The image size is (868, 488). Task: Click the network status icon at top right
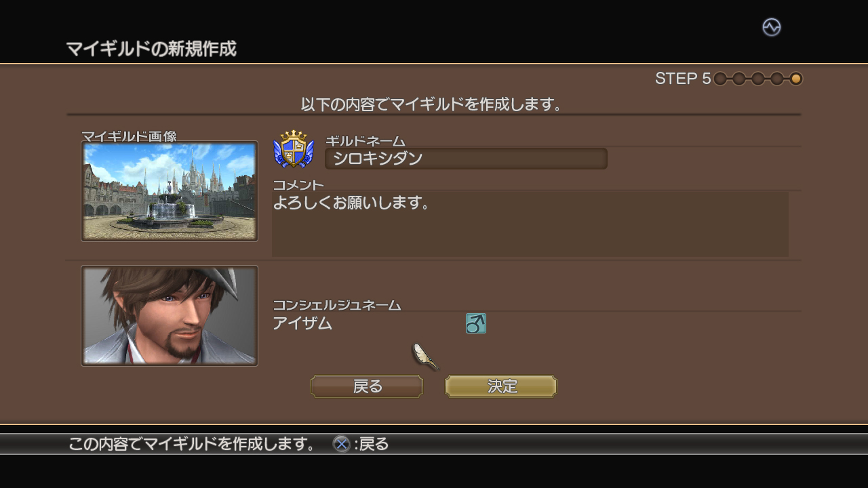[771, 27]
